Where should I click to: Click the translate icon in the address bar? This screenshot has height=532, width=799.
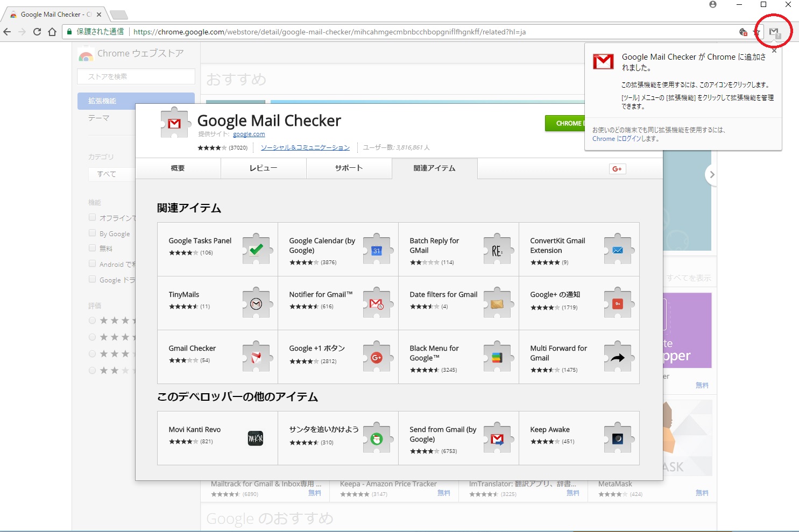click(x=743, y=32)
